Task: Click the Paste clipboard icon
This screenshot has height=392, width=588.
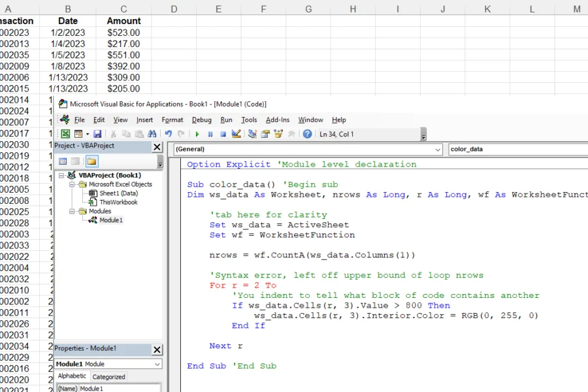Action: tap(139, 134)
